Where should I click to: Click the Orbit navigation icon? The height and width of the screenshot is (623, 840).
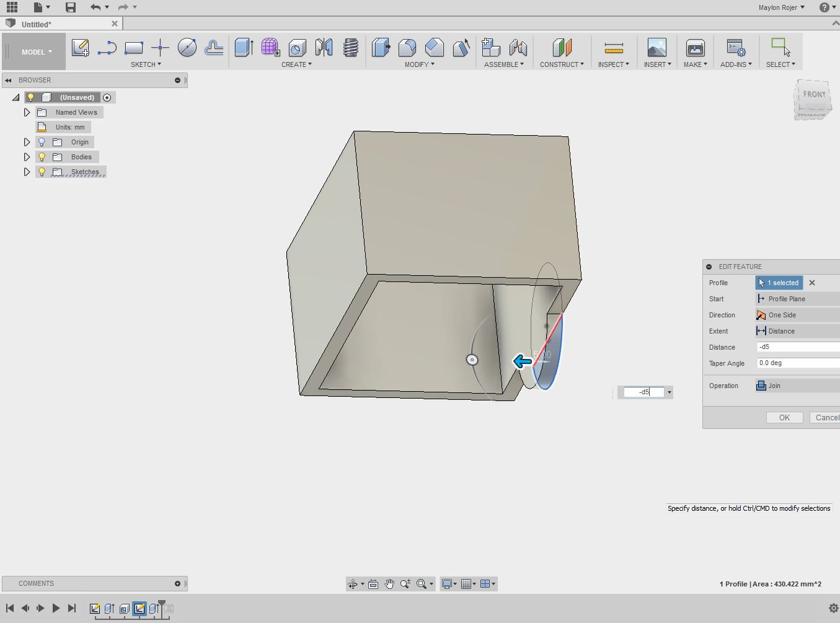(x=353, y=584)
